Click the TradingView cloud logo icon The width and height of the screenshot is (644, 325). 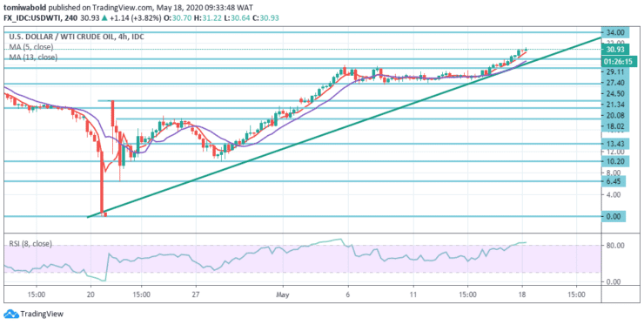11,314
